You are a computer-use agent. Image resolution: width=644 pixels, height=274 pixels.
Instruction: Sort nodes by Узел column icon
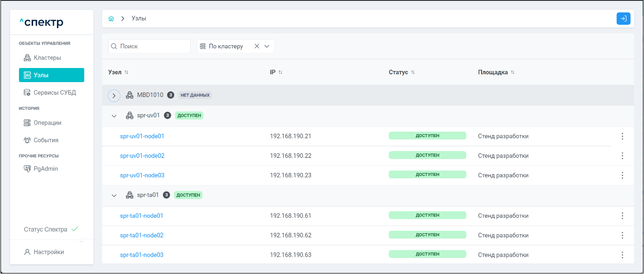click(x=126, y=72)
